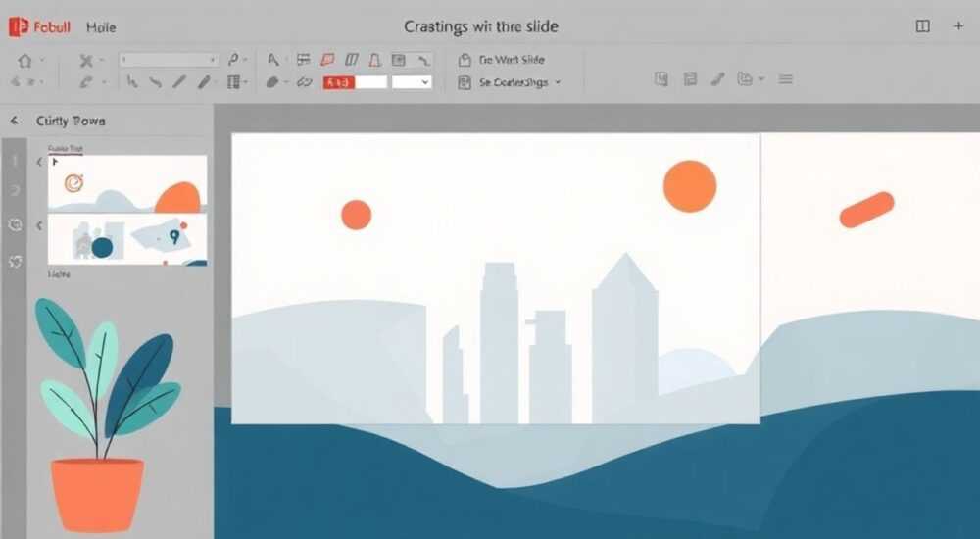Screen dimensions: 980x539
Task: Collapse the second slide thumbnail chevron
Action: (x=39, y=225)
